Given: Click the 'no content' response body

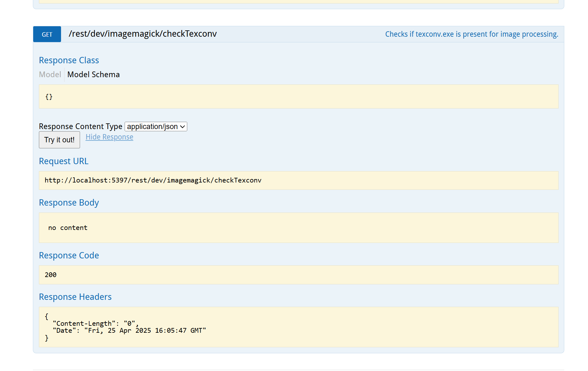Looking at the screenshot, I should click(299, 228).
